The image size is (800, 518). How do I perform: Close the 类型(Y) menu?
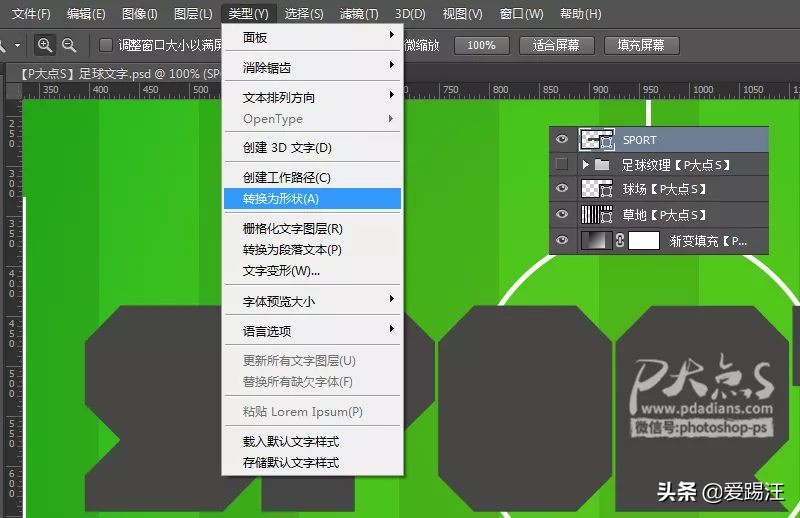248,14
